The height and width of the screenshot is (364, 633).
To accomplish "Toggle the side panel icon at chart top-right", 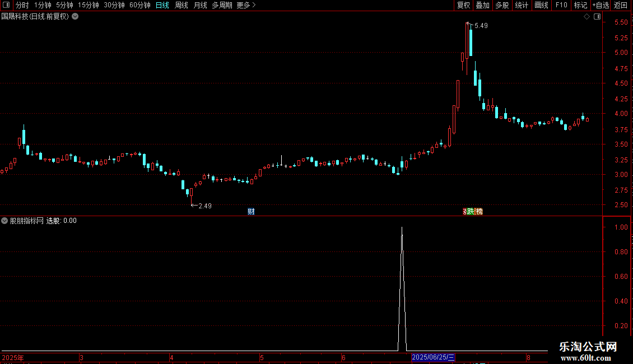I will [597, 17].
